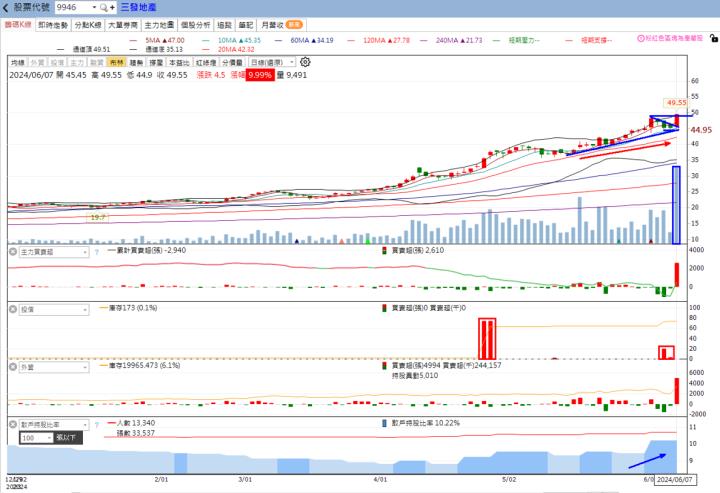
Task: Switch to the 分點K線 tab
Action: point(88,25)
